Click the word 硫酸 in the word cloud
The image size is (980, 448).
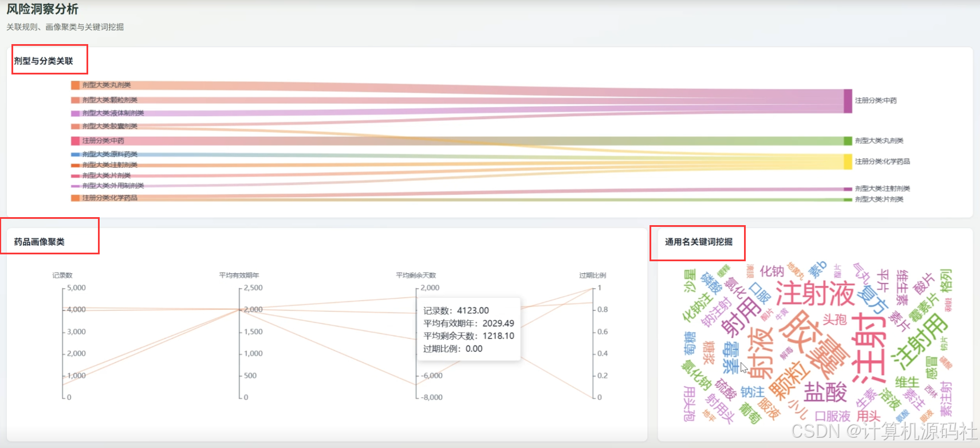(x=726, y=390)
